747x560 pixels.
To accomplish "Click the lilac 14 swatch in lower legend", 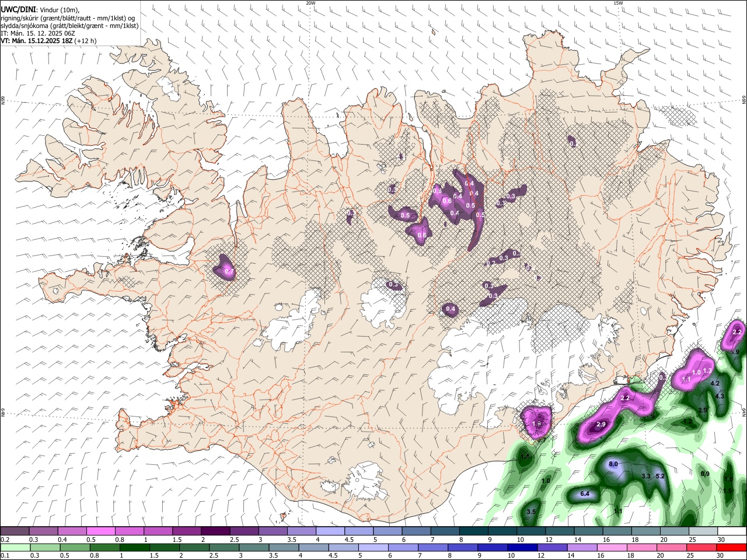I will point(581,548).
